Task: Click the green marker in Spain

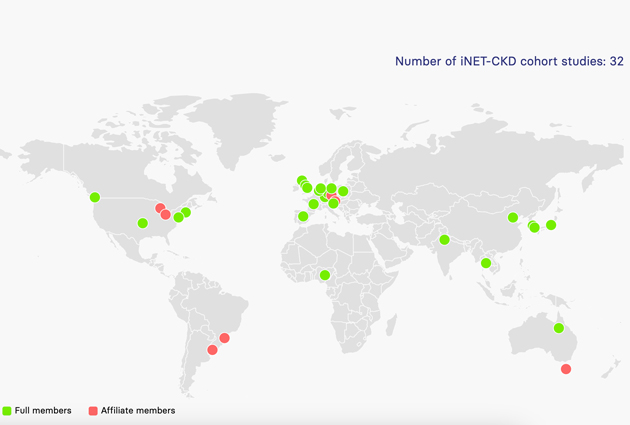Action: pyautogui.click(x=303, y=216)
